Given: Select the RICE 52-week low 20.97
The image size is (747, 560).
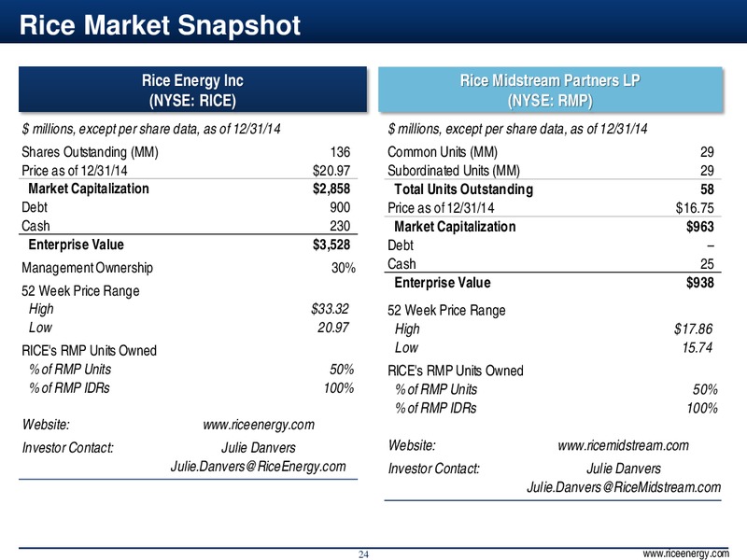Looking at the screenshot, I should coord(333,328).
